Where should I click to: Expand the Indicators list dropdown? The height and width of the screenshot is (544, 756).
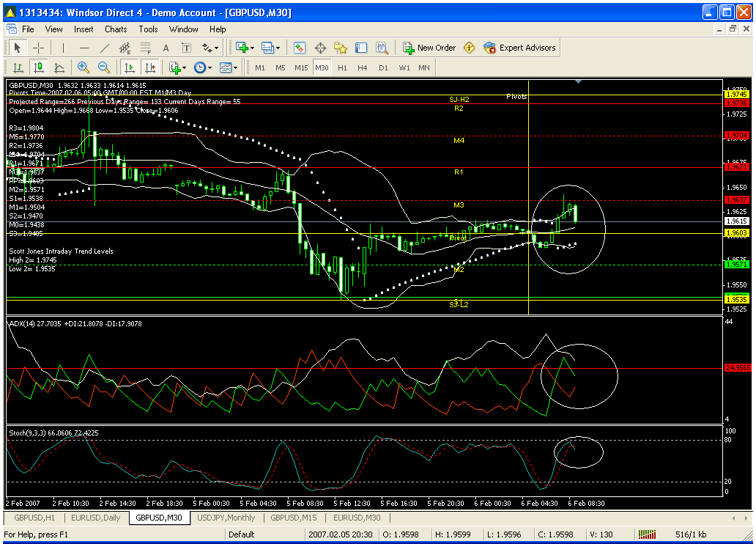[x=177, y=67]
